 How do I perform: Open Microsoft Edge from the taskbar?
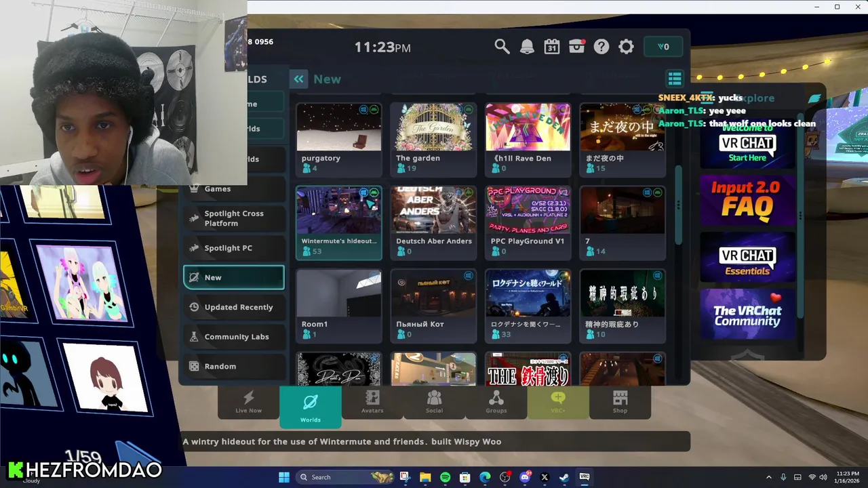[485, 477]
